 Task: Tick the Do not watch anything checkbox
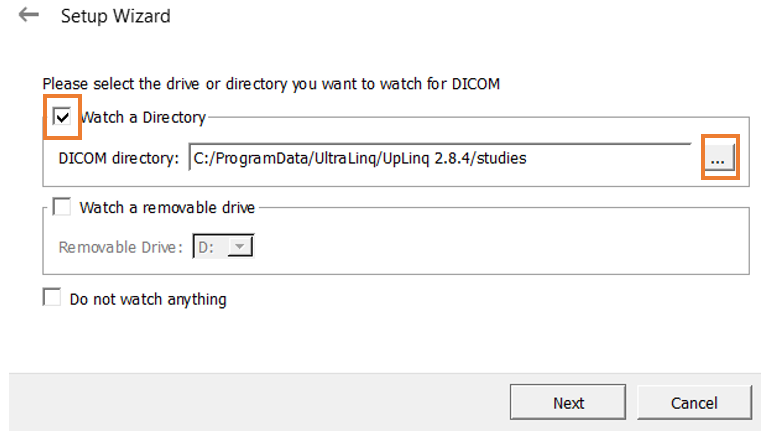51,297
